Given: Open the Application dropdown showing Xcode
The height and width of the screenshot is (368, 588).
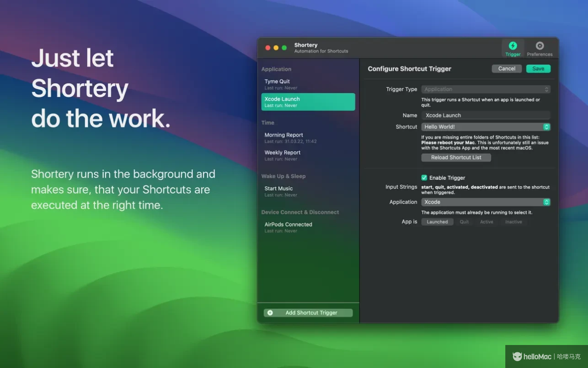Looking at the screenshot, I should [486, 202].
